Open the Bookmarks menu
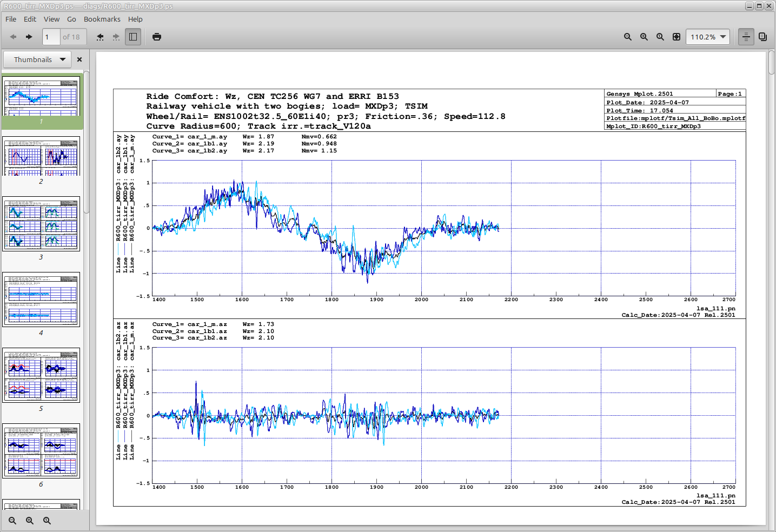Screen dimensions: 776x532 pyautogui.click(x=102, y=19)
